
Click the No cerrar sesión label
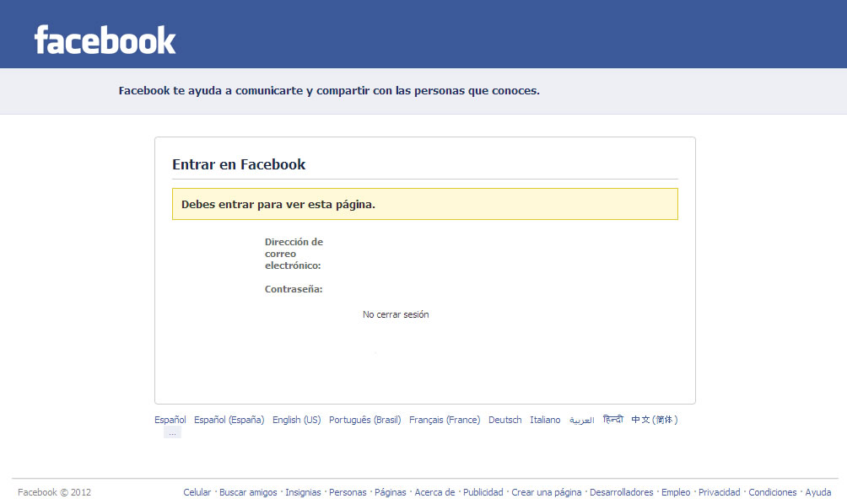coord(396,314)
